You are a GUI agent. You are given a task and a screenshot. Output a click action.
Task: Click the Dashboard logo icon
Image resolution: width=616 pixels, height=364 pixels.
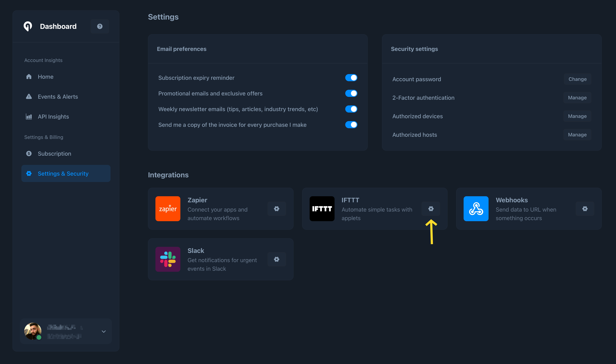28,26
